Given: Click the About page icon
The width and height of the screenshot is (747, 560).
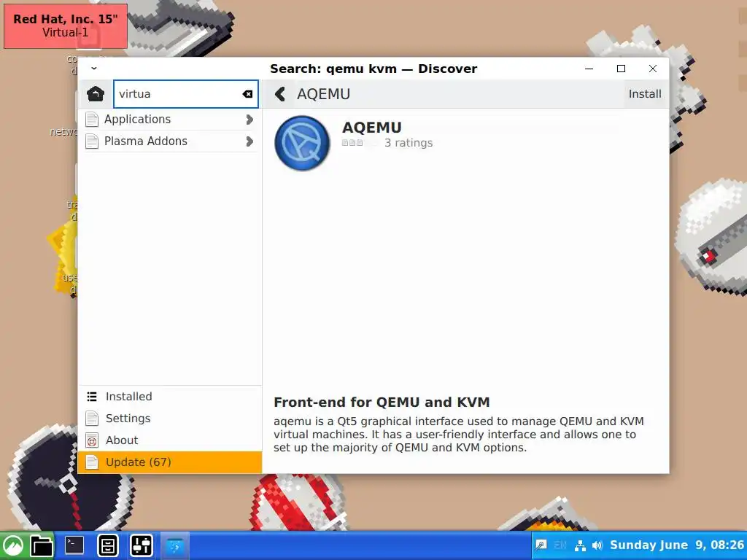Looking at the screenshot, I should [92, 440].
